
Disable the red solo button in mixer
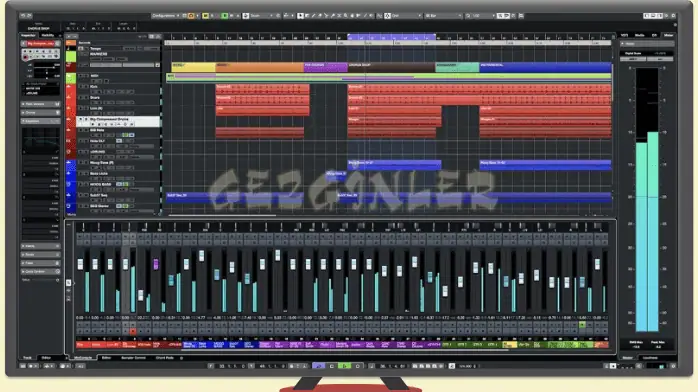[x=133, y=331]
